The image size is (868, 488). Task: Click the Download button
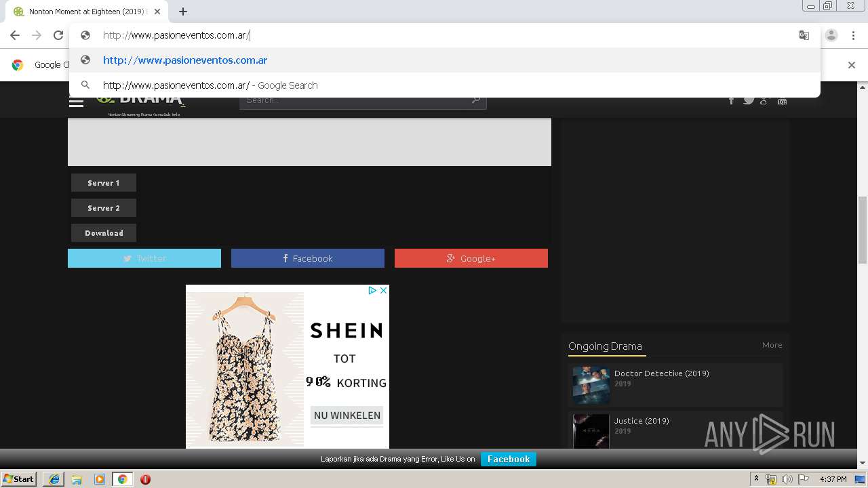coord(104,233)
